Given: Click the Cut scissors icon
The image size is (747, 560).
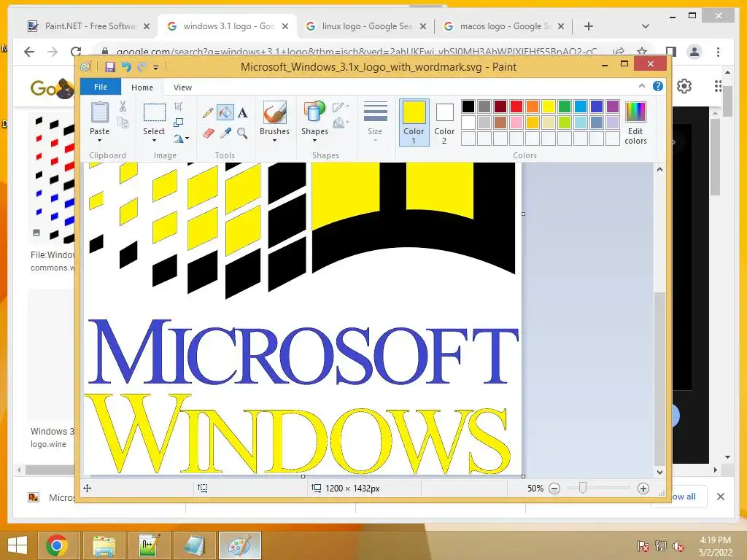Looking at the screenshot, I should pyautogui.click(x=123, y=106).
